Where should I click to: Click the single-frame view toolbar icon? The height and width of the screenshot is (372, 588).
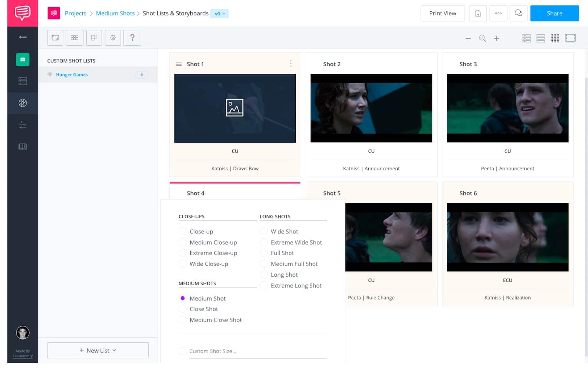pyautogui.click(x=55, y=37)
